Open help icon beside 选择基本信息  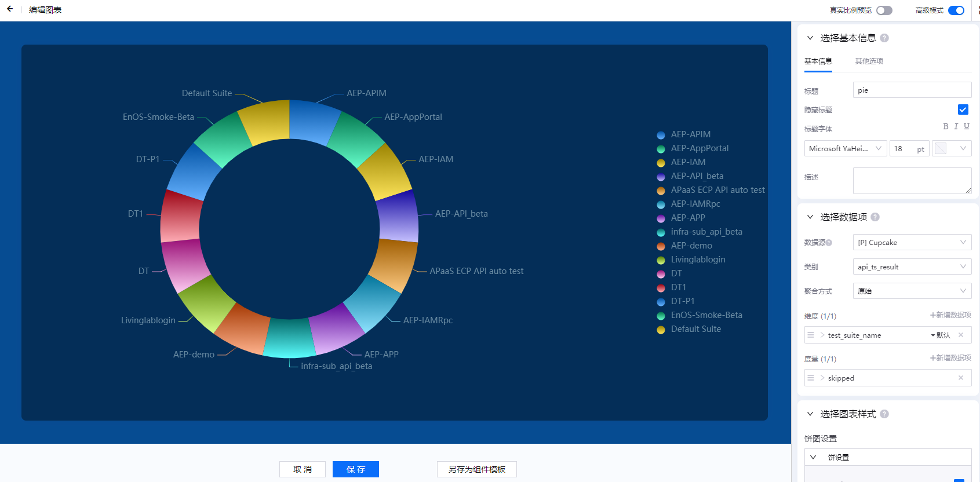coord(884,38)
